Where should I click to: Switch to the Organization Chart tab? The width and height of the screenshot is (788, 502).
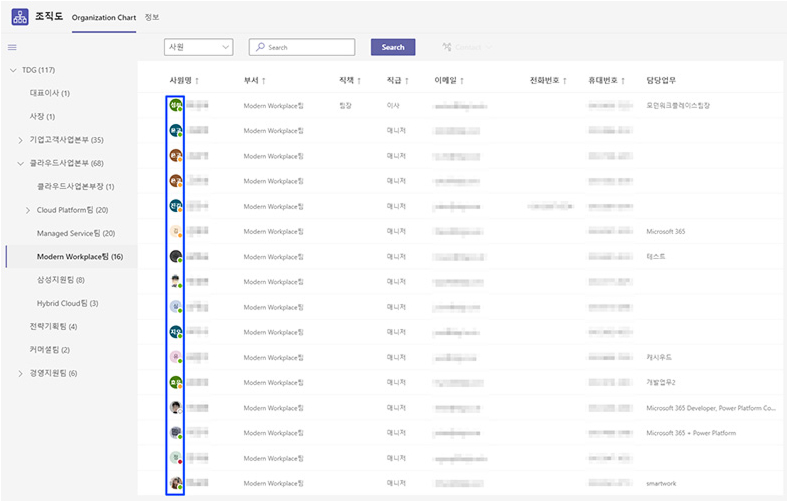(x=104, y=18)
